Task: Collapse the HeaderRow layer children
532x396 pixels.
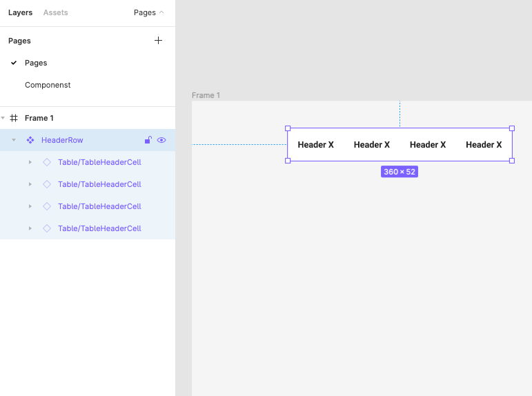Action: coord(14,140)
